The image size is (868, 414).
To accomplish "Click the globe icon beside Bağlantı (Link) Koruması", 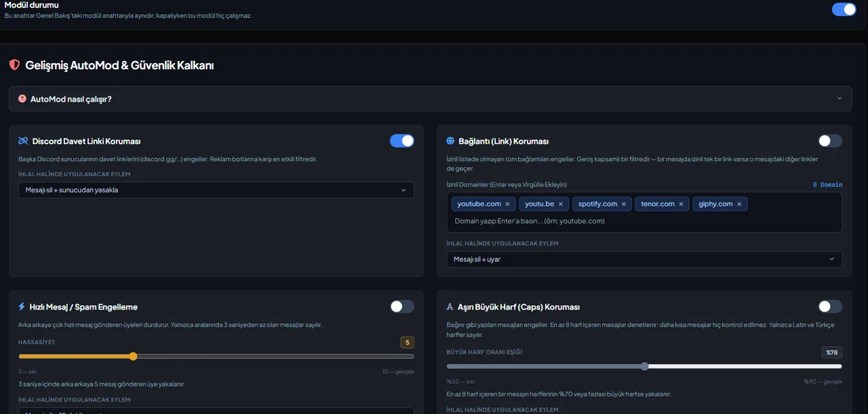I will click(x=450, y=141).
